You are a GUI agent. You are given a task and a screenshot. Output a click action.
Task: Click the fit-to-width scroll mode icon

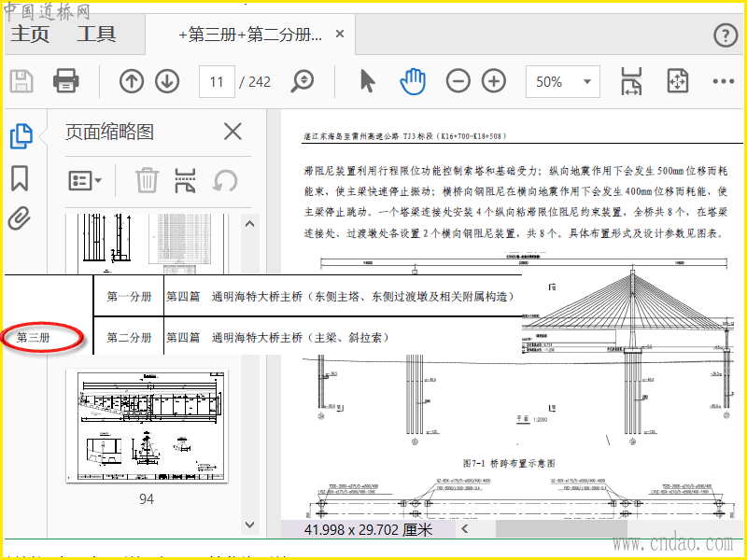click(631, 81)
